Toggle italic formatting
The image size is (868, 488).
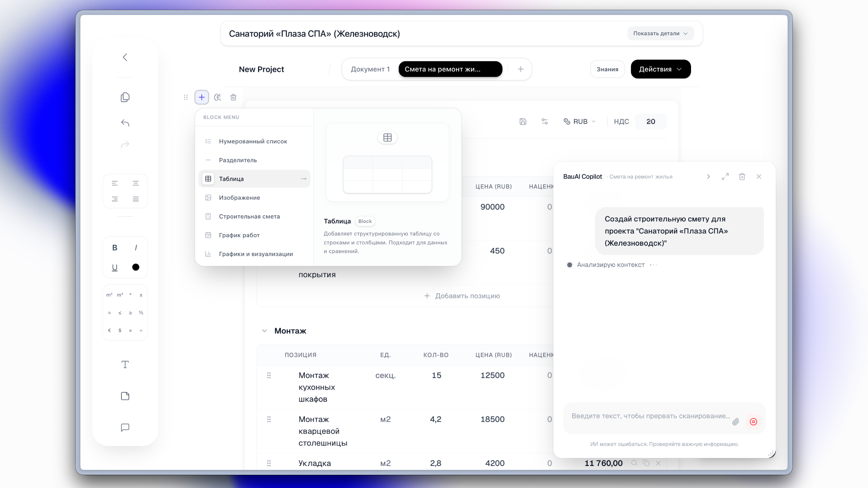point(136,248)
